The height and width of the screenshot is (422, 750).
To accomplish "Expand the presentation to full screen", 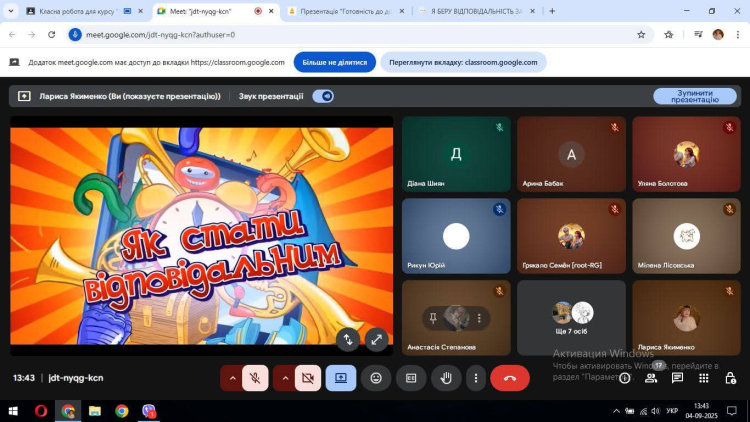I will (376, 340).
